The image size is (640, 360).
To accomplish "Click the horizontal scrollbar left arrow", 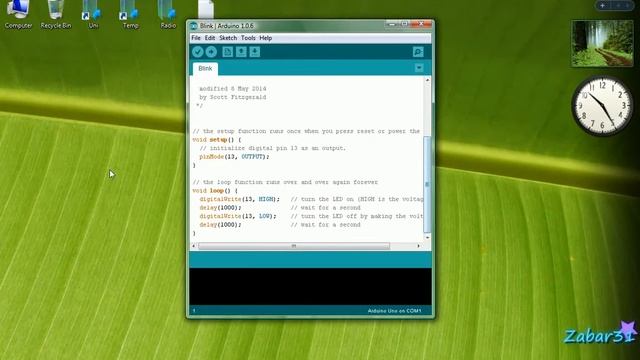I will click(x=194, y=246).
